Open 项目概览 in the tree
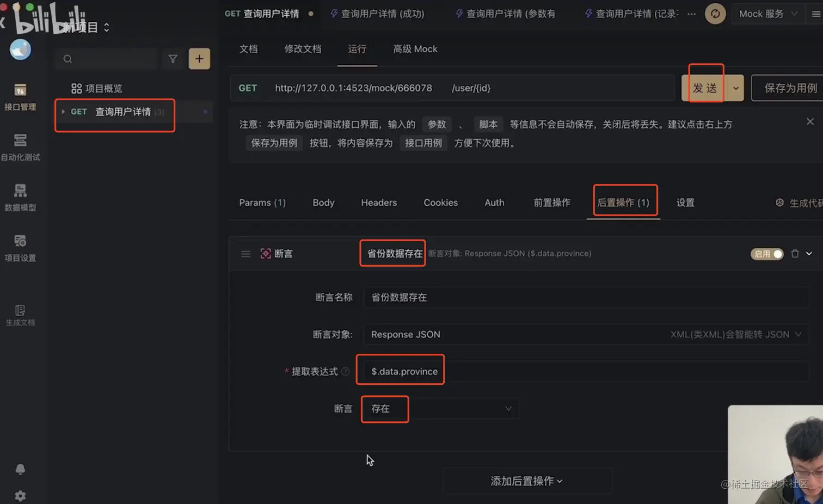 coord(96,89)
